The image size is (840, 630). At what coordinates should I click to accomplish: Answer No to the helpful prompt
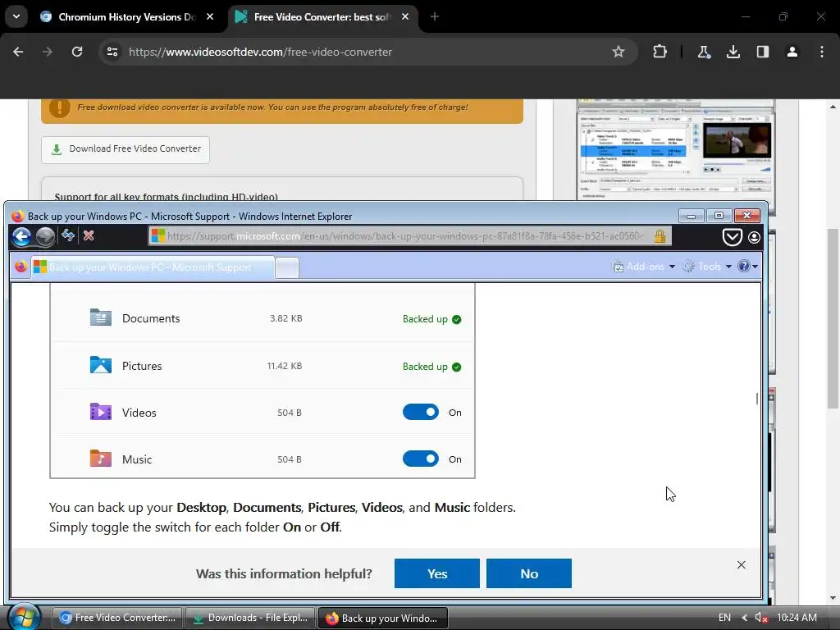coord(529,573)
